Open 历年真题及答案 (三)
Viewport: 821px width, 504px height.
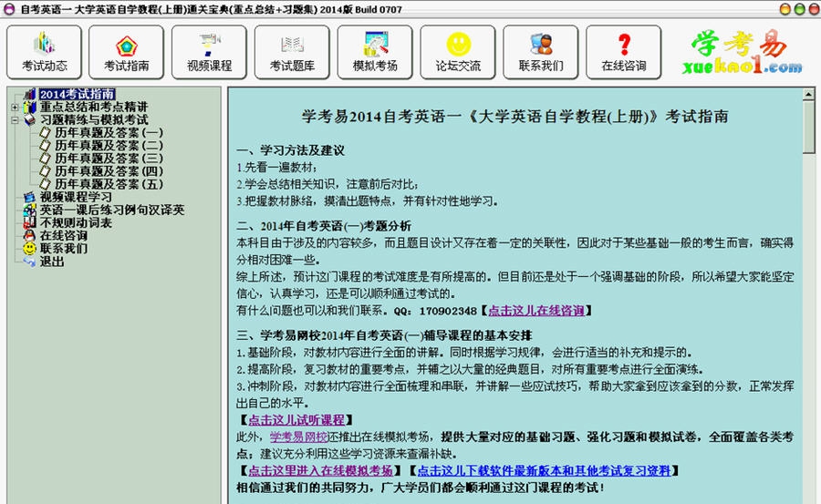[x=109, y=158]
